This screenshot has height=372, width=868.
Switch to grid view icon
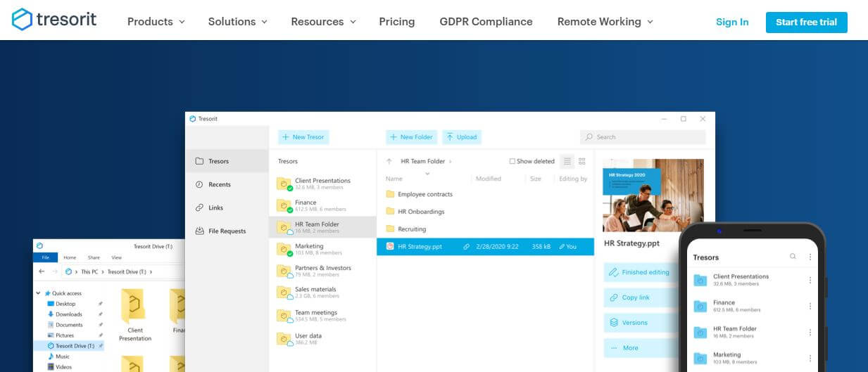[x=582, y=161]
